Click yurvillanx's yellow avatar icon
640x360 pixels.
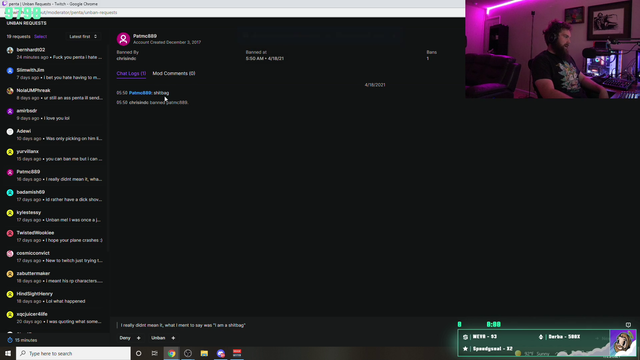point(10,152)
